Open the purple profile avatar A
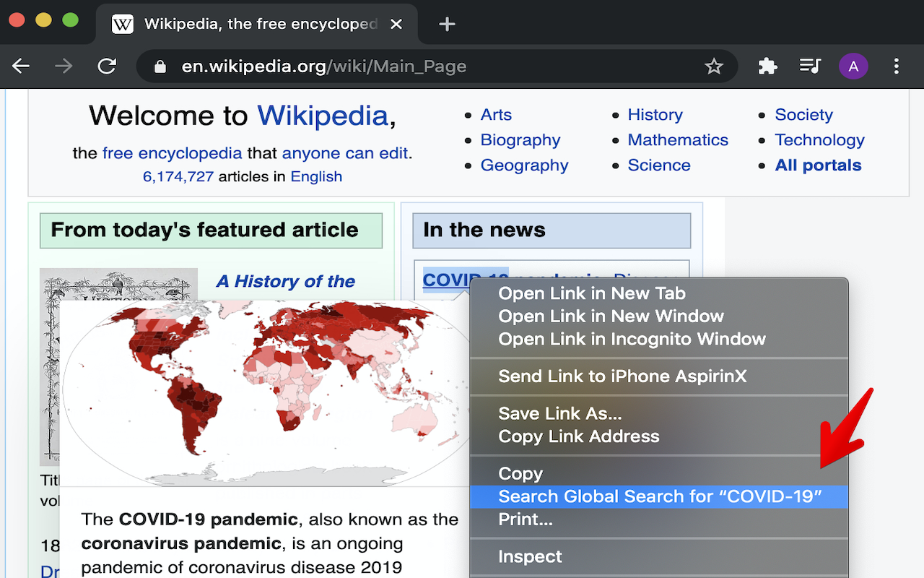The height and width of the screenshot is (578, 924). pos(853,66)
